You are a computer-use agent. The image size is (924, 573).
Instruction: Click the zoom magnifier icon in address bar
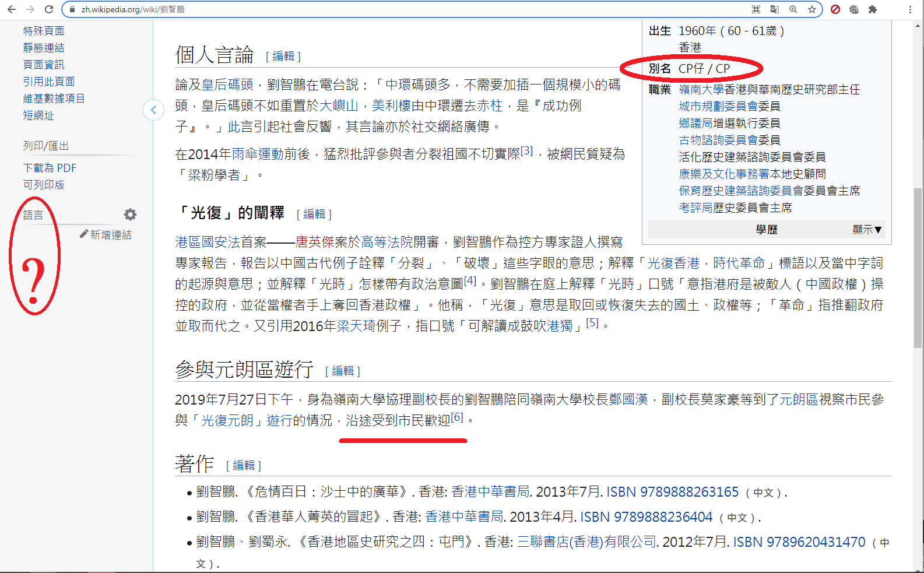793,9
